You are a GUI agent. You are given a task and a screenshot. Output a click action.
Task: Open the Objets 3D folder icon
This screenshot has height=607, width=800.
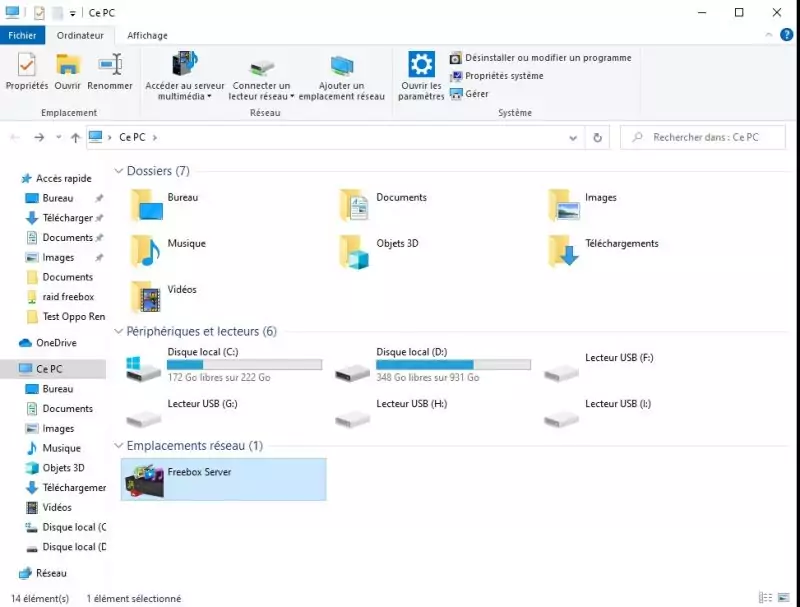click(x=353, y=252)
